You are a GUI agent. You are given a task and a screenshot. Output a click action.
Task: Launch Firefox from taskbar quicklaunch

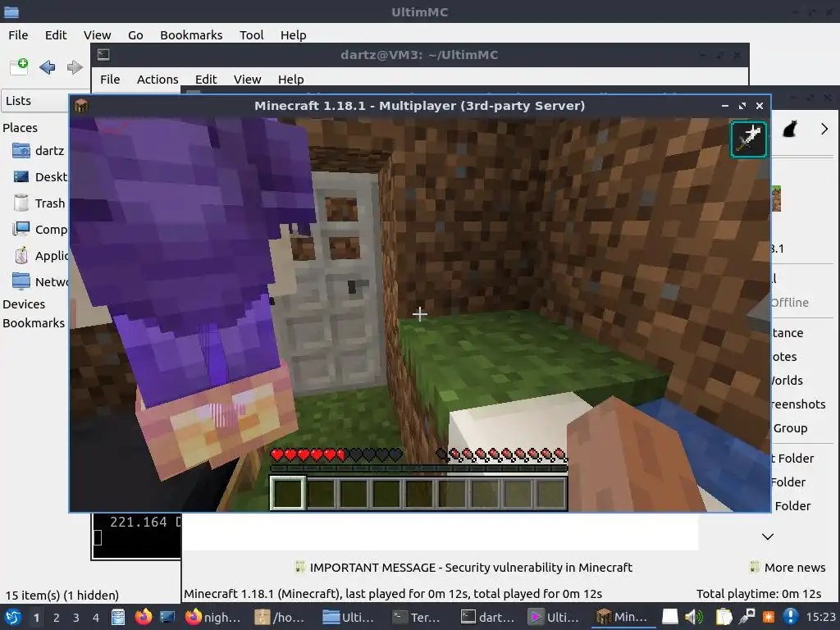pos(143,617)
